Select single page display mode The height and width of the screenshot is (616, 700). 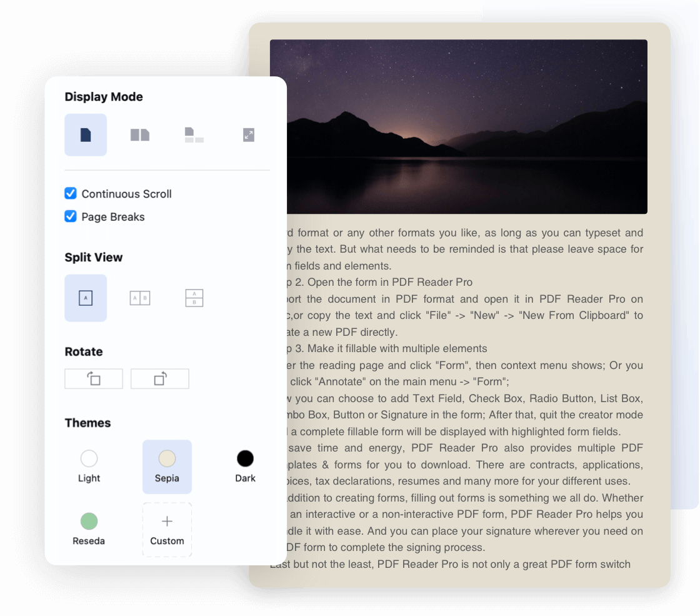pos(86,134)
